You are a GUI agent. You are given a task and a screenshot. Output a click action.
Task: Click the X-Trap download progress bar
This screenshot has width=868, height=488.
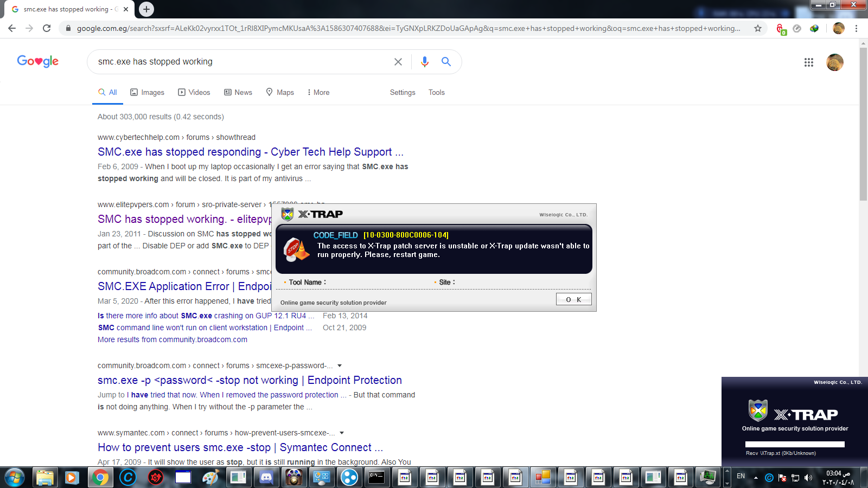(795, 444)
